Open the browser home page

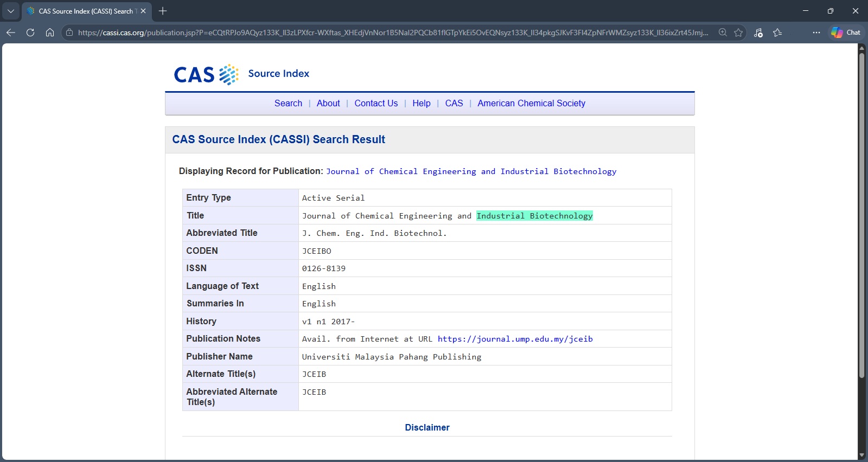[50, 33]
